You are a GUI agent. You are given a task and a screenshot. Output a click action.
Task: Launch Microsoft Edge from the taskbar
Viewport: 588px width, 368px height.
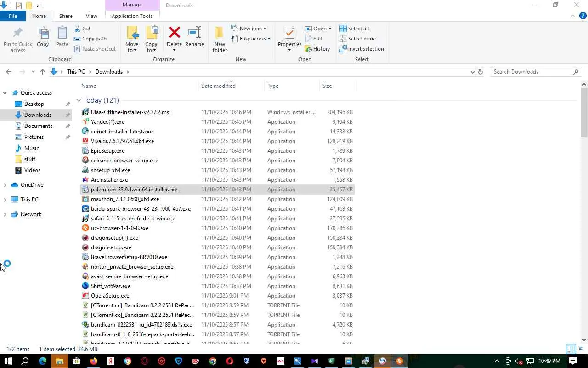tap(43, 361)
